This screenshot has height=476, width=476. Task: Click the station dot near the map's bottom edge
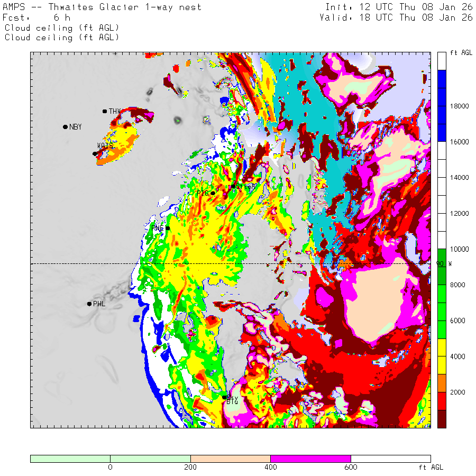[224, 397]
